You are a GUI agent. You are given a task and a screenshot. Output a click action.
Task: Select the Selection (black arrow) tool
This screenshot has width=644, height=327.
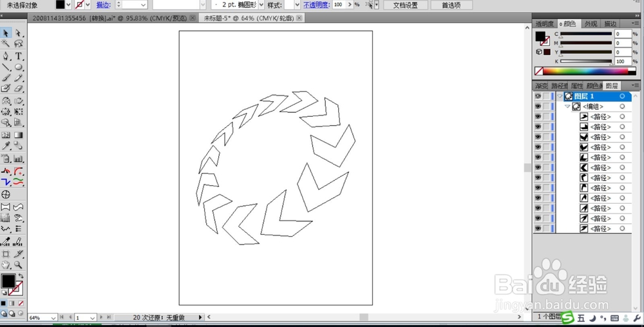coord(6,33)
